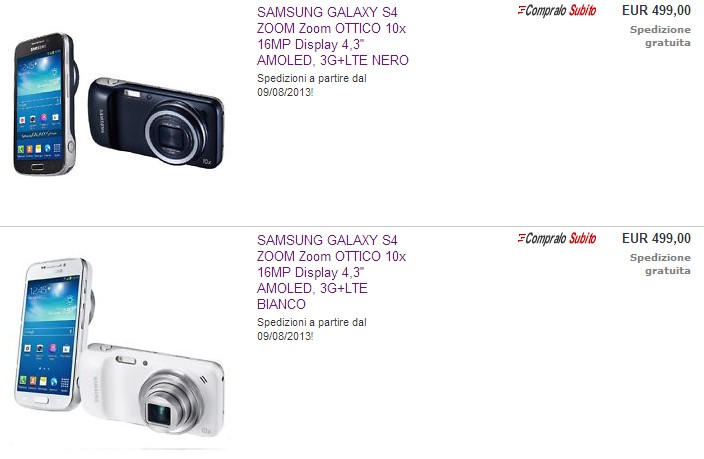Click the 09/08/2013 shipping note of the NERO item
Screen dimensions: 704x459
coord(312,85)
